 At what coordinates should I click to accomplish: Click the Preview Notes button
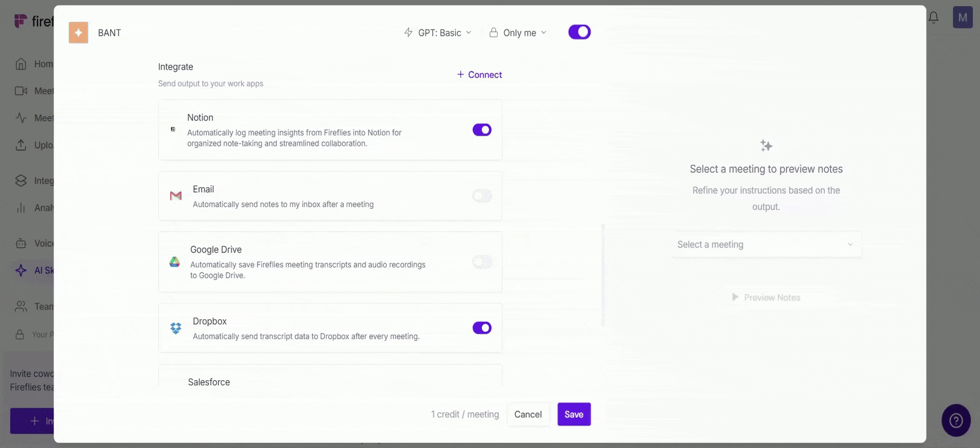[x=766, y=297]
